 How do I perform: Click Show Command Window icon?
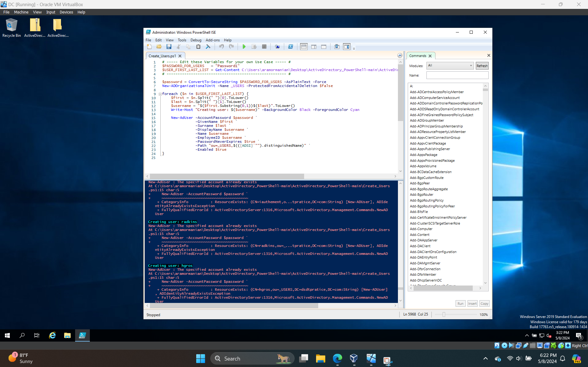point(337,47)
